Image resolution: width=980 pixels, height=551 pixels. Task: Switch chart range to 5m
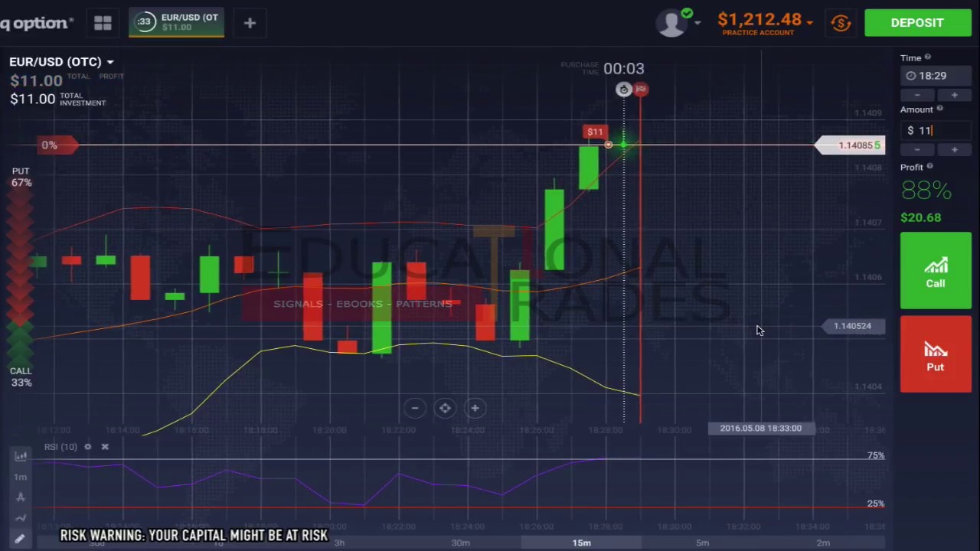[702, 543]
